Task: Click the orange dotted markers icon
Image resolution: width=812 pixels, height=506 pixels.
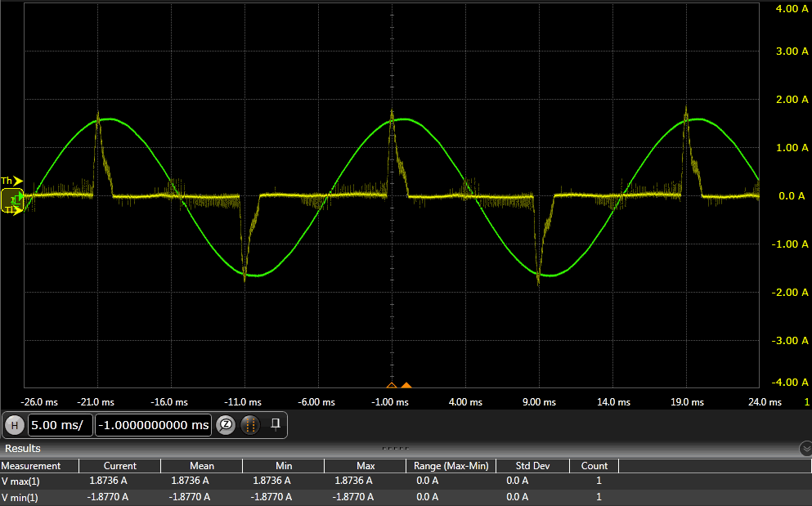Action: (251, 425)
